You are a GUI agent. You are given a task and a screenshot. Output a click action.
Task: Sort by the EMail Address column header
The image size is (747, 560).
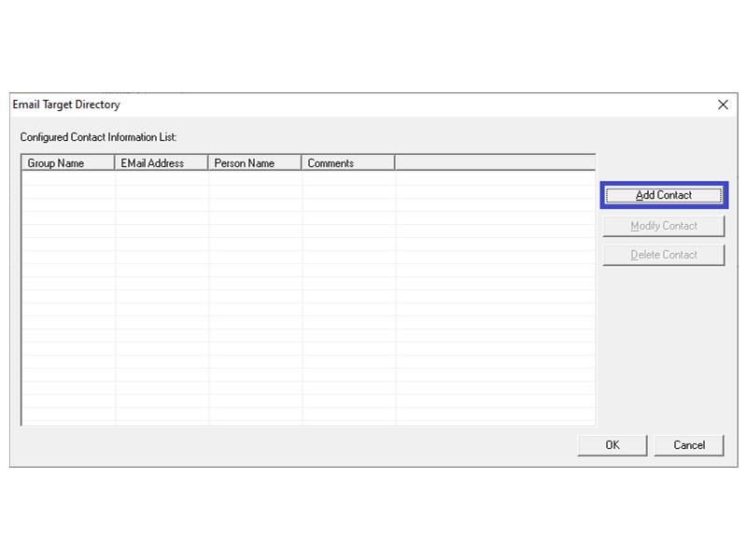click(162, 162)
